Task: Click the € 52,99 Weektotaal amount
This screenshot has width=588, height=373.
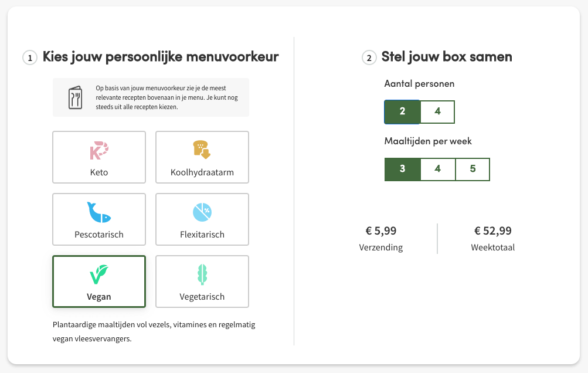Action: (x=492, y=231)
